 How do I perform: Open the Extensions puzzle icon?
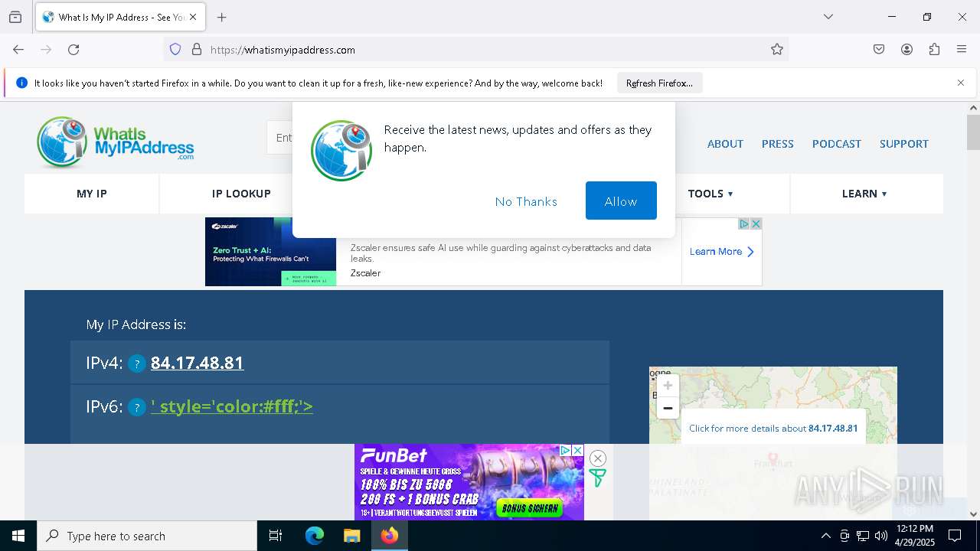coord(934,50)
